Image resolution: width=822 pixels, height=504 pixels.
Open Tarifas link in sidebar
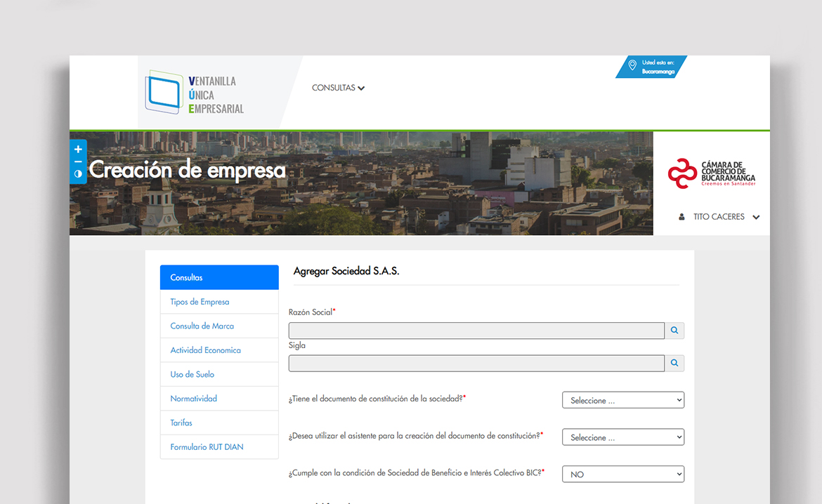[219, 423]
